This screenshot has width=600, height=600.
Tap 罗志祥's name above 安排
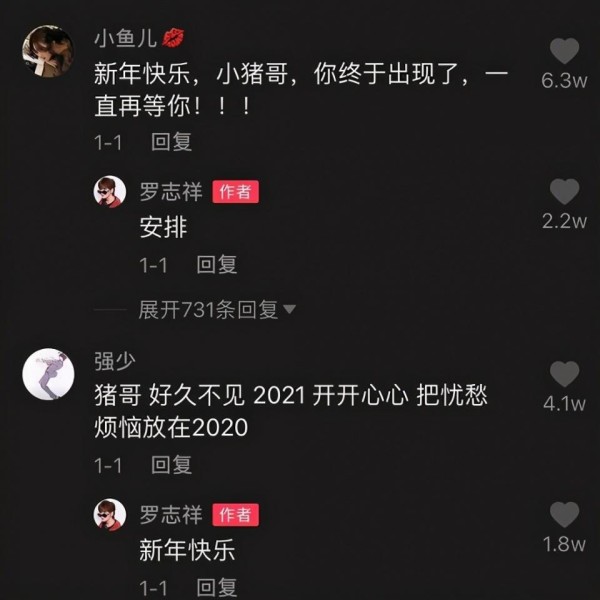(x=171, y=192)
